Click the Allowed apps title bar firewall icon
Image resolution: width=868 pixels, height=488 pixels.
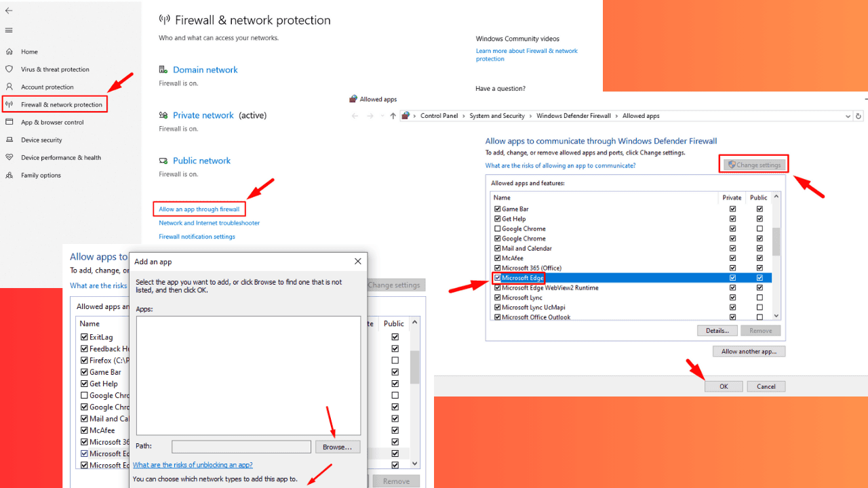(x=353, y=99)
